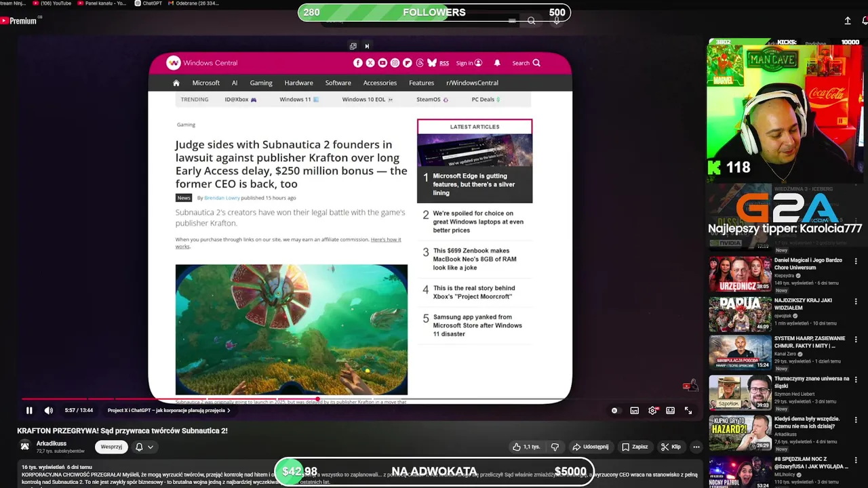Toggle subtitles in the player controls

click(x=635, y=410)
